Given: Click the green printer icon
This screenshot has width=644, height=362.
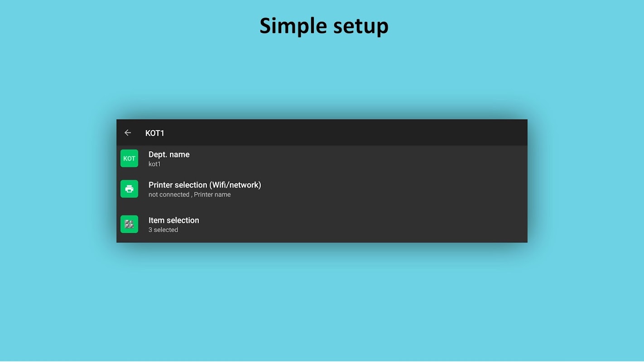Looking at the screenshot, I should pos(129,189).
